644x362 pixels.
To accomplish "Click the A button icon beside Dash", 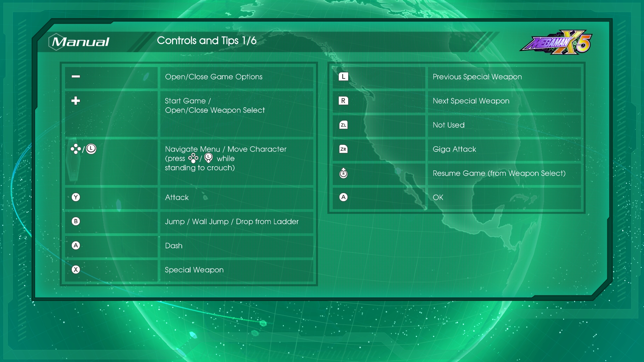I will [76, 245].
